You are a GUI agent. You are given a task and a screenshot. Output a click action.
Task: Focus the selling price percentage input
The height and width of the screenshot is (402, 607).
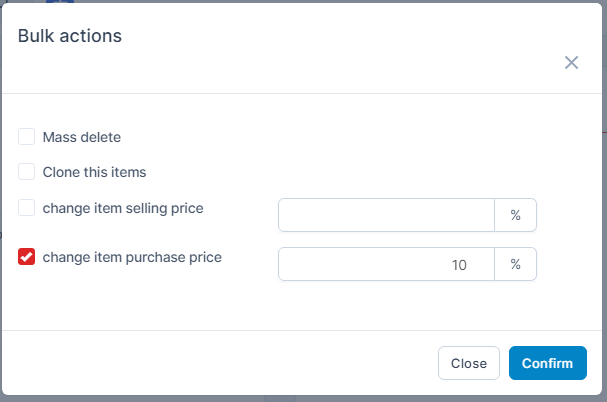pyautogui.click(x=386, y=215)
